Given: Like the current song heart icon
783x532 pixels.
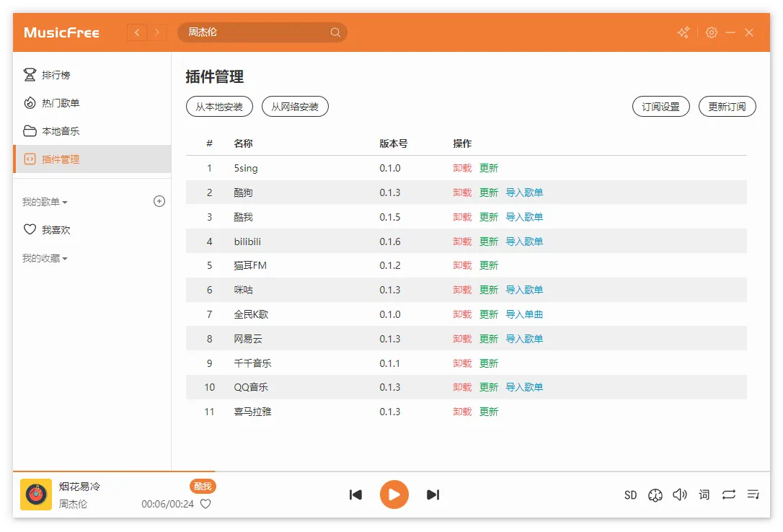Looking at the screenshot, I should click(205, 504).
